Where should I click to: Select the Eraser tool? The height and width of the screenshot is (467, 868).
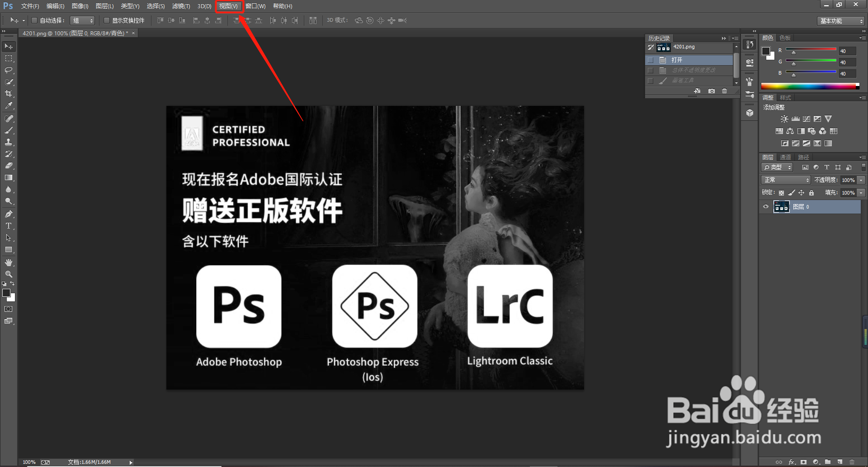pyautogui.click(x=9, y=166)
